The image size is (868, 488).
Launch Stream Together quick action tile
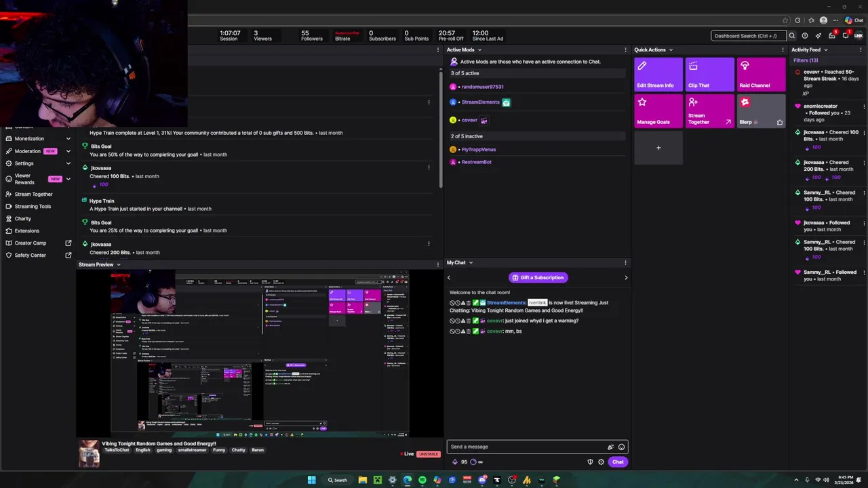pos(710,111)
